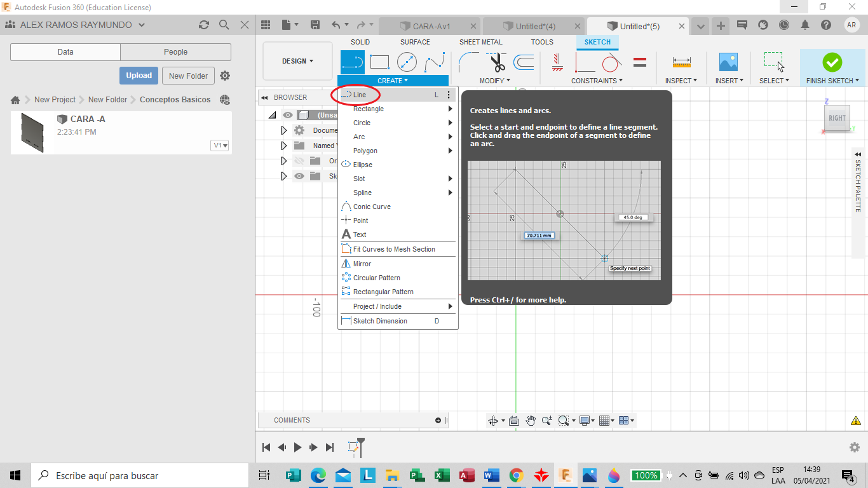Open the INSPECT dropdown menu
Screen dimensions: 868x488
pyautogui.click(x=681, y=81)
